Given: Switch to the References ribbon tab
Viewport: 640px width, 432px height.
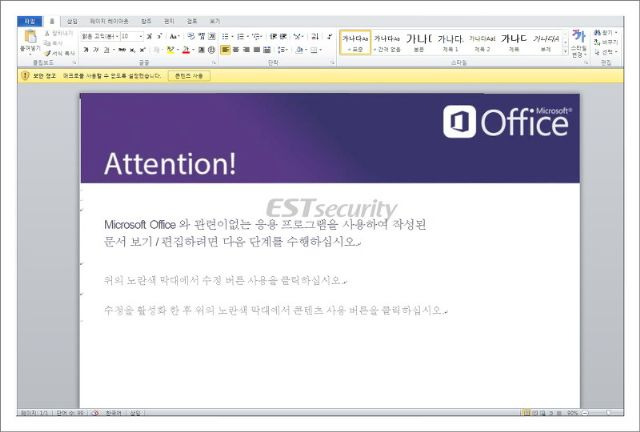Looking at the screenshot, I should [146, 21].
